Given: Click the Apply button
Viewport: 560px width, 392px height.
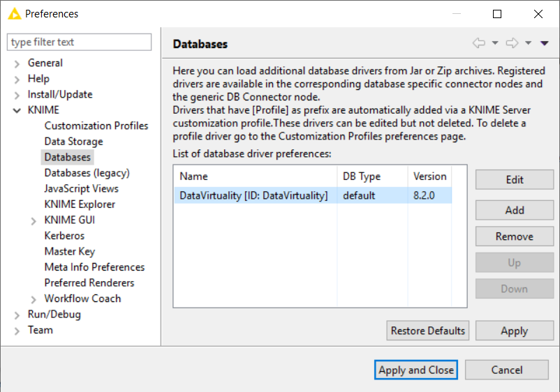Looking at the screenshot, I should coord(515,331).
